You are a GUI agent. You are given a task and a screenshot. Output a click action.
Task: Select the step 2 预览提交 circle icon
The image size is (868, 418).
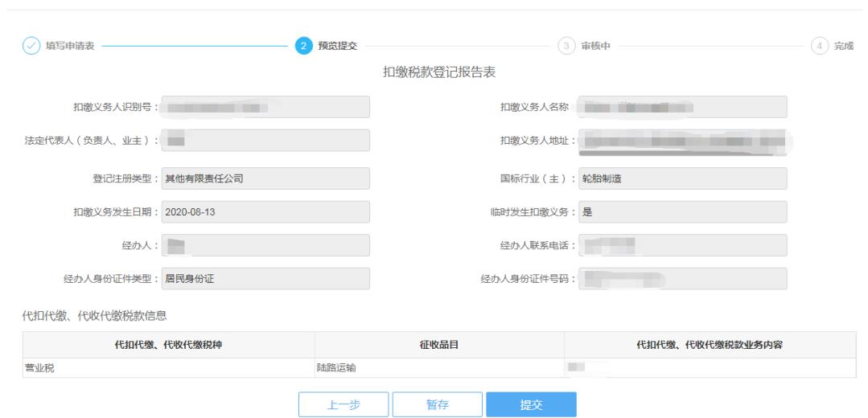(304, 45)
